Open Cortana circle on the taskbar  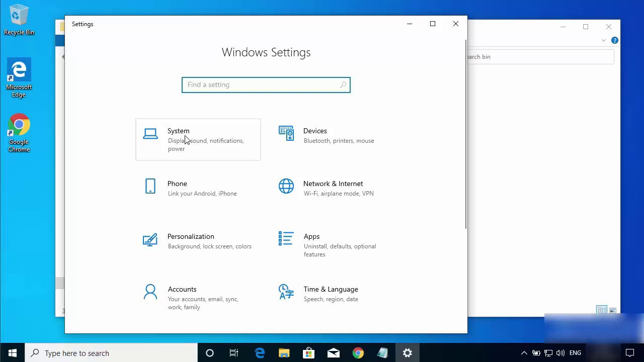tap(210, 353)
